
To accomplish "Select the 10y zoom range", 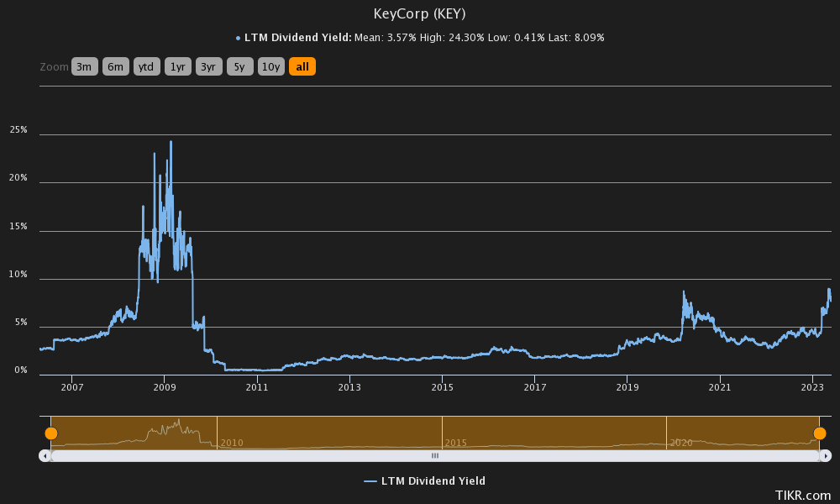I will pos(270,66).
